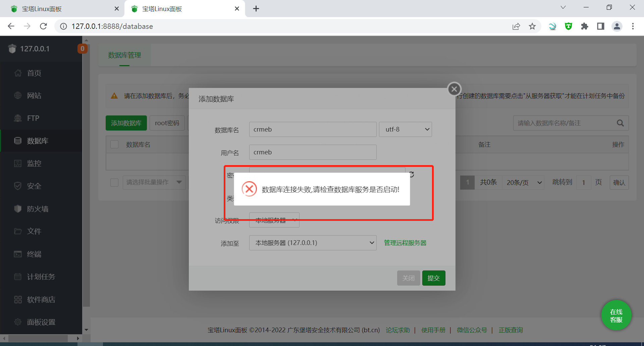Click the browser reload icon
The height and width of the screenshot is (346, 644).
coord(43,26)
